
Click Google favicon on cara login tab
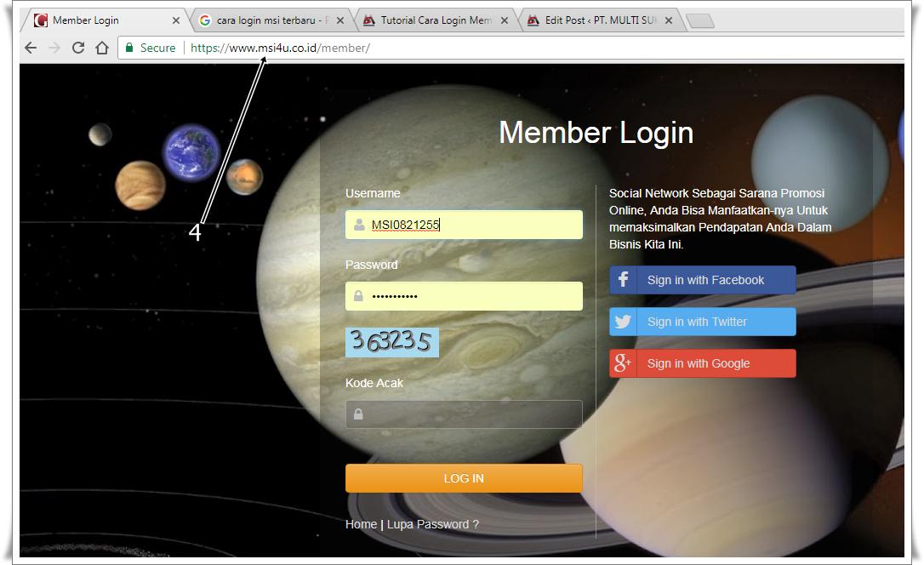(204, 20)
